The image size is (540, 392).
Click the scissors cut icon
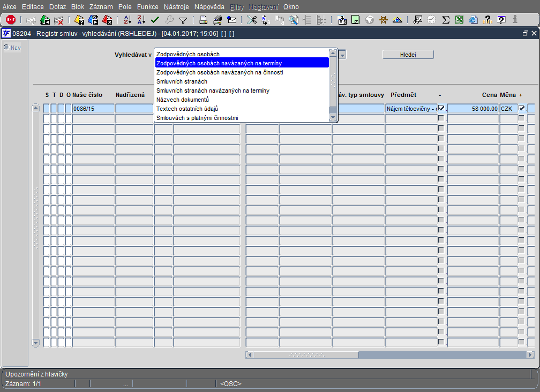252,20
